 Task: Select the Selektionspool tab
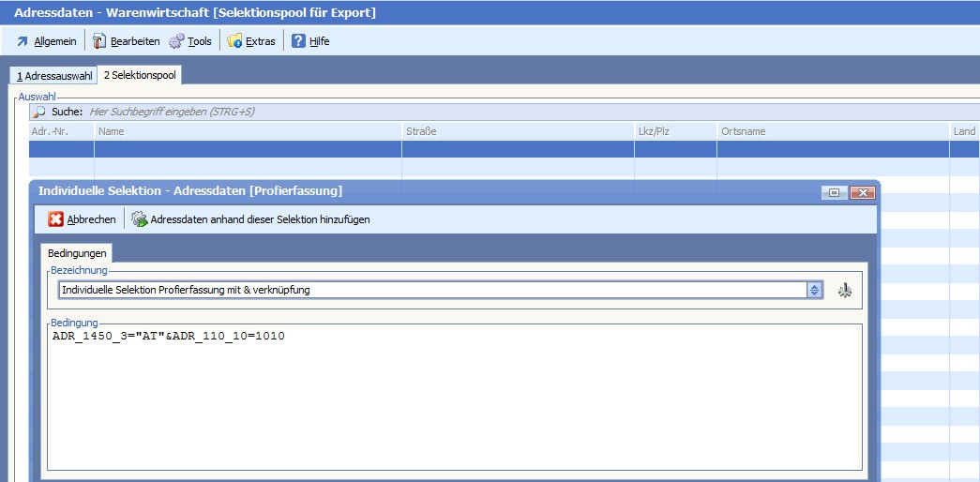pos(141,75)
